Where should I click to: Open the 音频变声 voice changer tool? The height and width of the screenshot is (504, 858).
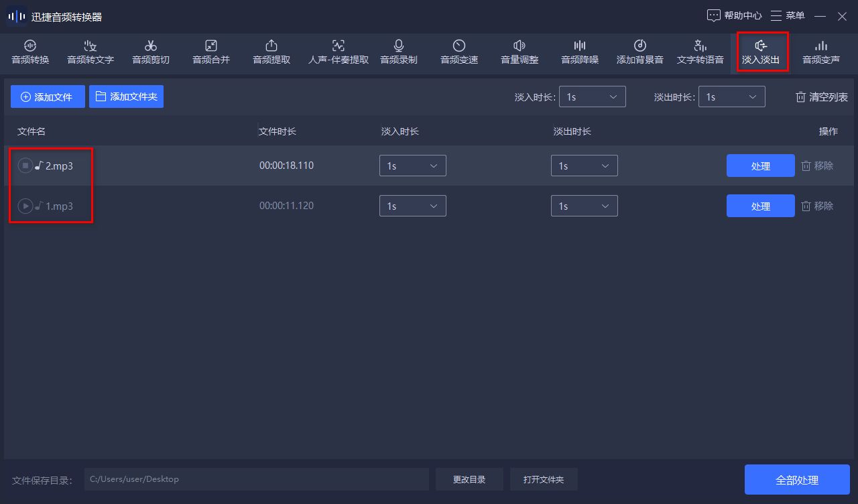click(821, 52)
